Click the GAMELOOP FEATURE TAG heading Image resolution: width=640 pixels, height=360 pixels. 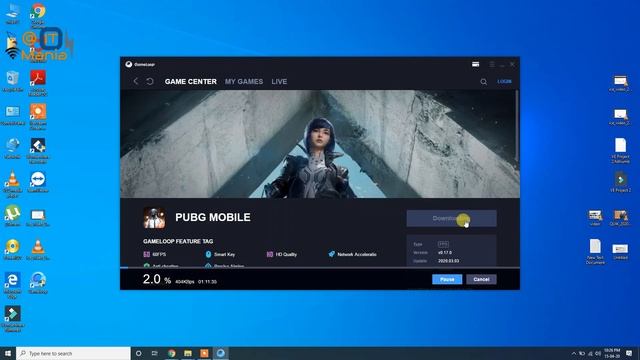pyautogui.click(x=178, y=242)
